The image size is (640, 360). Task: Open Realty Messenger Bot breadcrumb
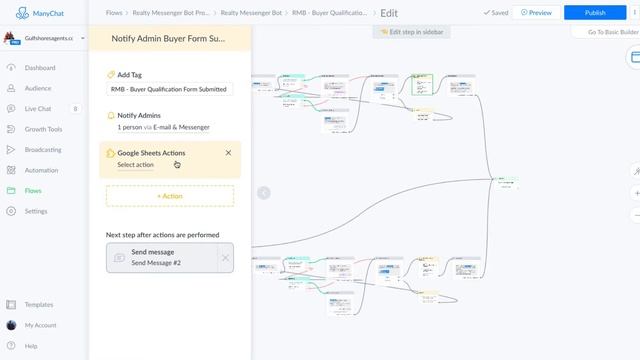pos(251,13)
